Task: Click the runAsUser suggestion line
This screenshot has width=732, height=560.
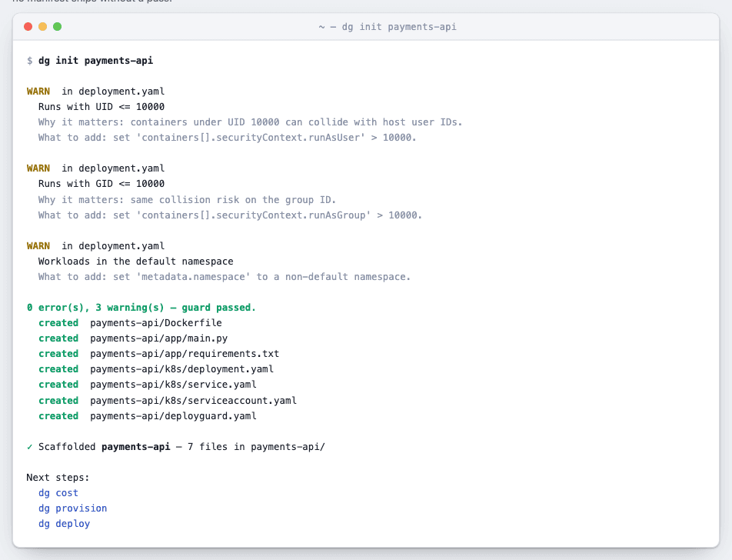Action: (228, 138)
